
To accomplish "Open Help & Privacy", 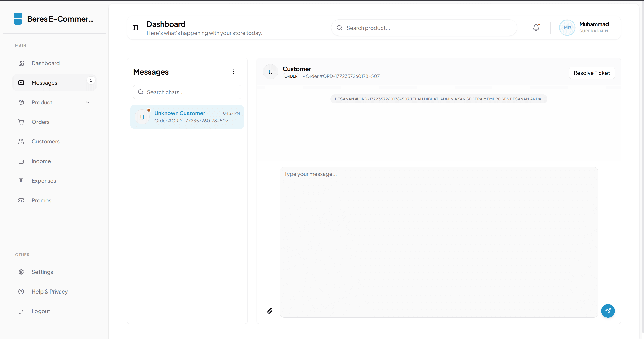I will (x=54, y=292).
